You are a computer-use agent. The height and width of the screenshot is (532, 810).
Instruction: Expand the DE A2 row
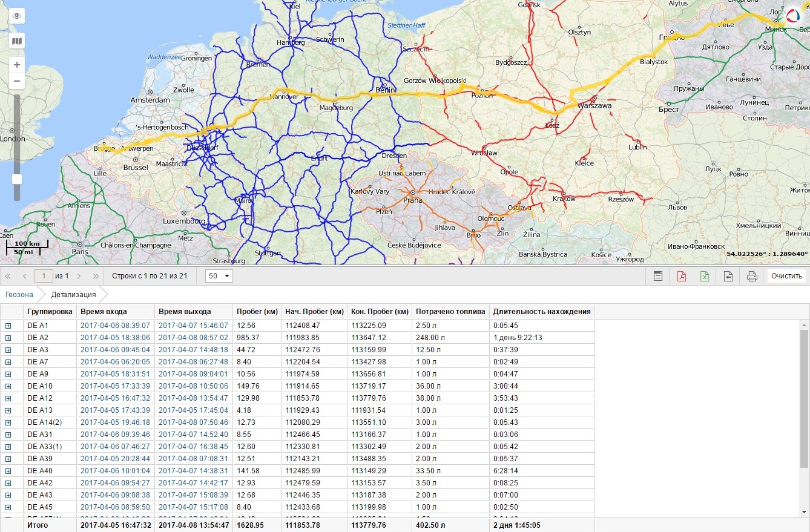8,338
